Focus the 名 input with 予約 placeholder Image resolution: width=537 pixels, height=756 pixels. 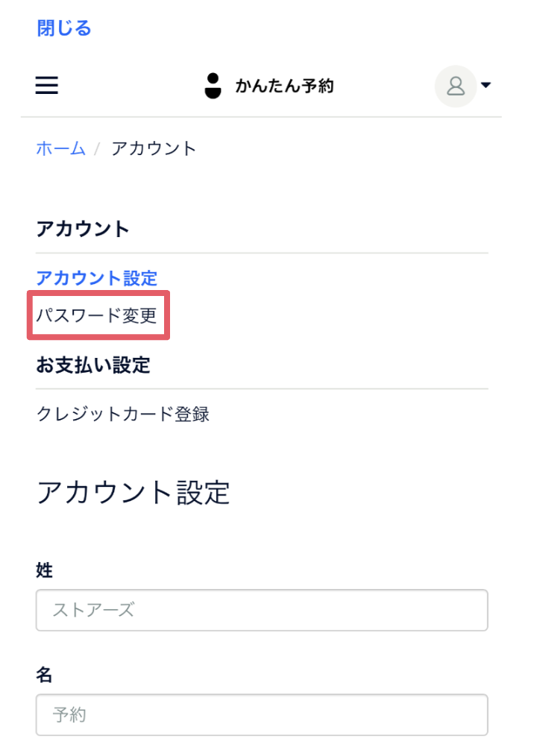[262, 714]
